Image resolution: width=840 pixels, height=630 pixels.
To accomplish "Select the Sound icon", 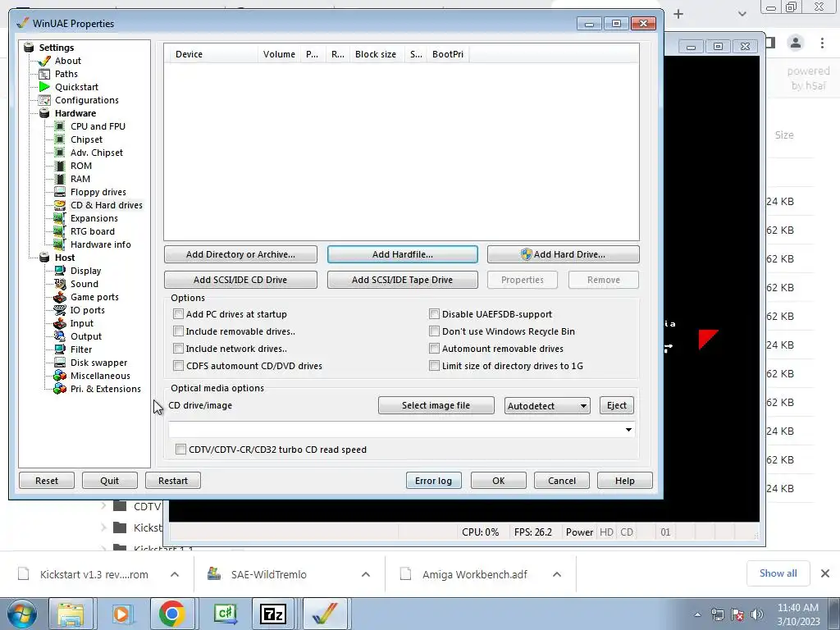I will tap(60, 284).
